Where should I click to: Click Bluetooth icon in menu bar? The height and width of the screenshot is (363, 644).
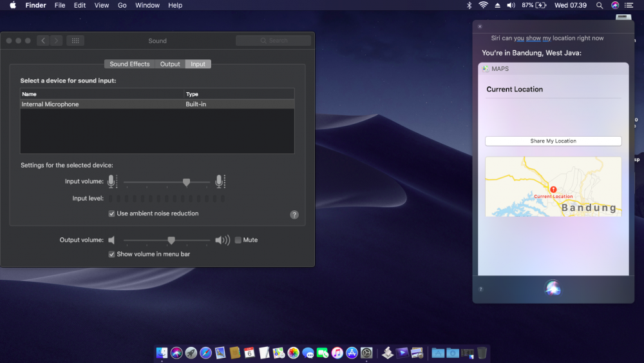[469, 5]
